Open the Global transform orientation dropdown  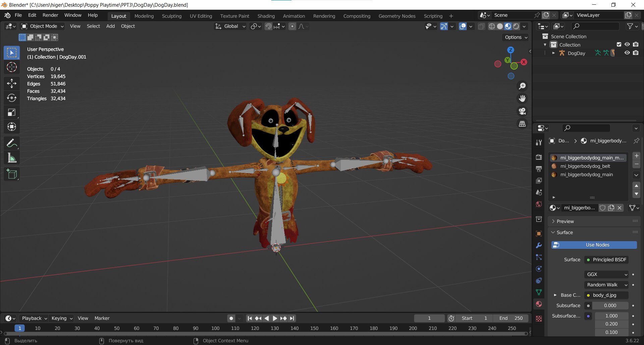(230, 26)
